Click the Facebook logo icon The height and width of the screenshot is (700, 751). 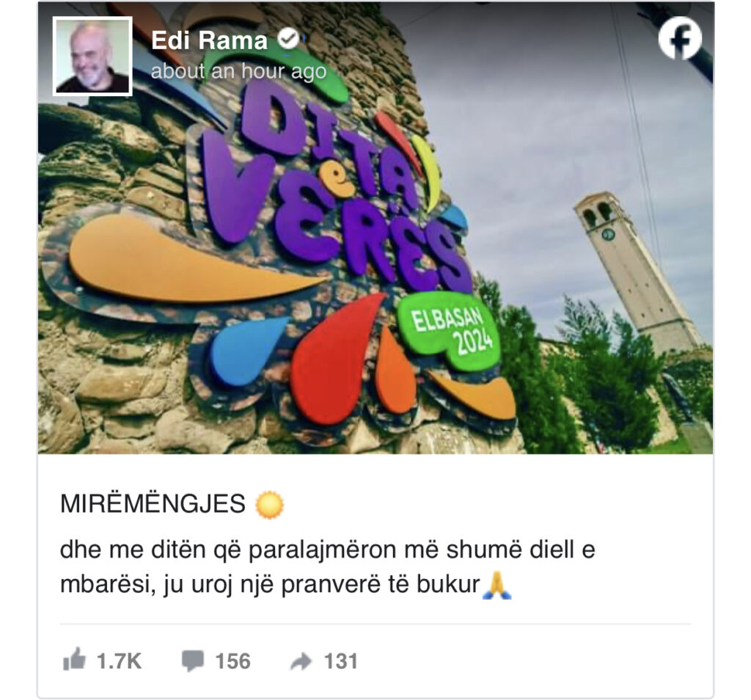tap(680, 38)
